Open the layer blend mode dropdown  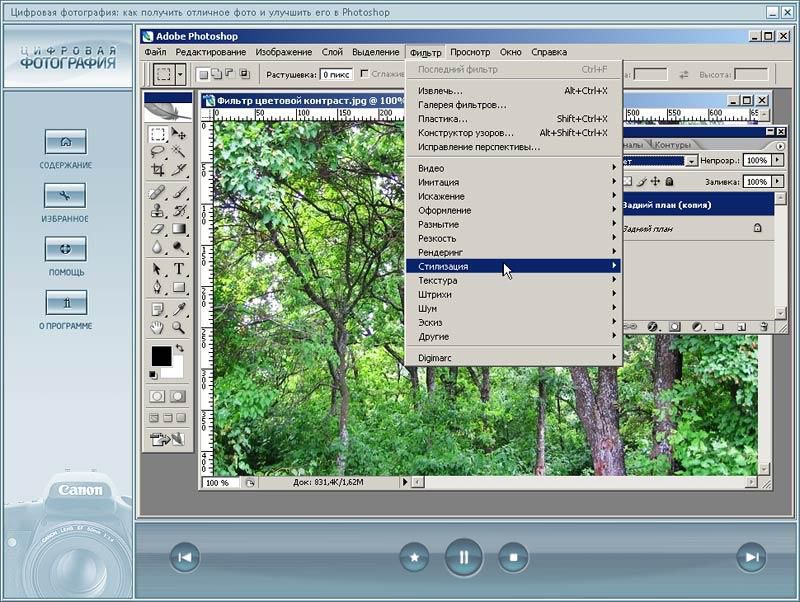(691, 160)
